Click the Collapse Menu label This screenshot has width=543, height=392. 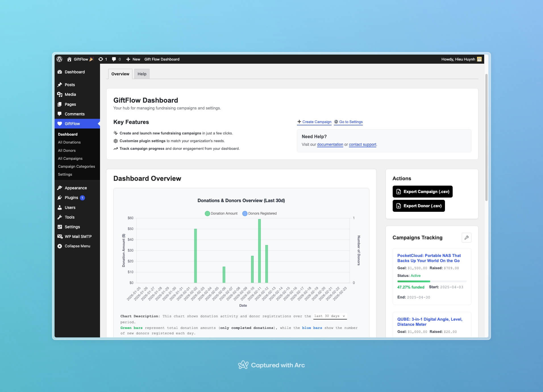pyautogui.click(x=78, y=246)
